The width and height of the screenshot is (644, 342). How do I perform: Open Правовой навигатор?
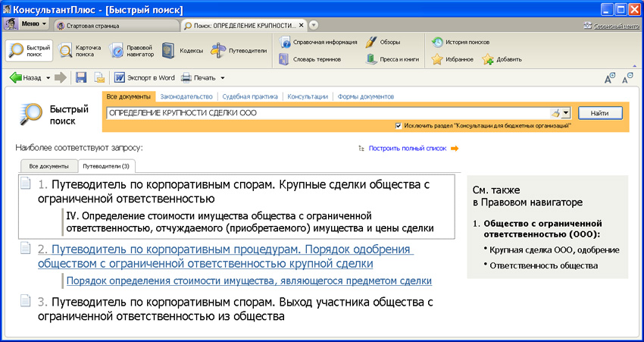tap(132, 51)
